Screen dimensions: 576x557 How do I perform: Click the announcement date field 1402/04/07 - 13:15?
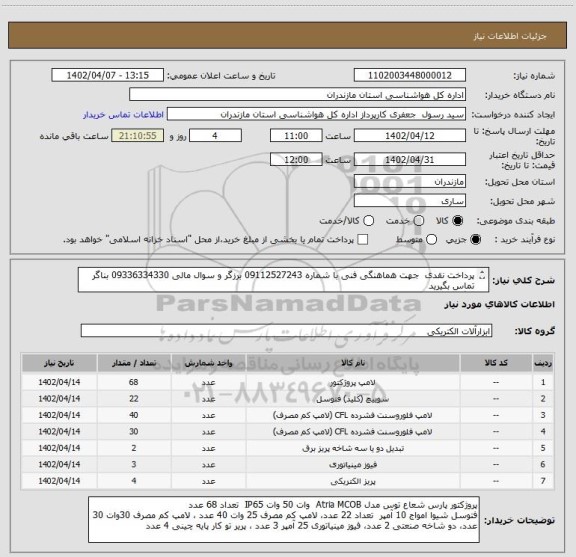pyautogui.click(x=108, y=75)
